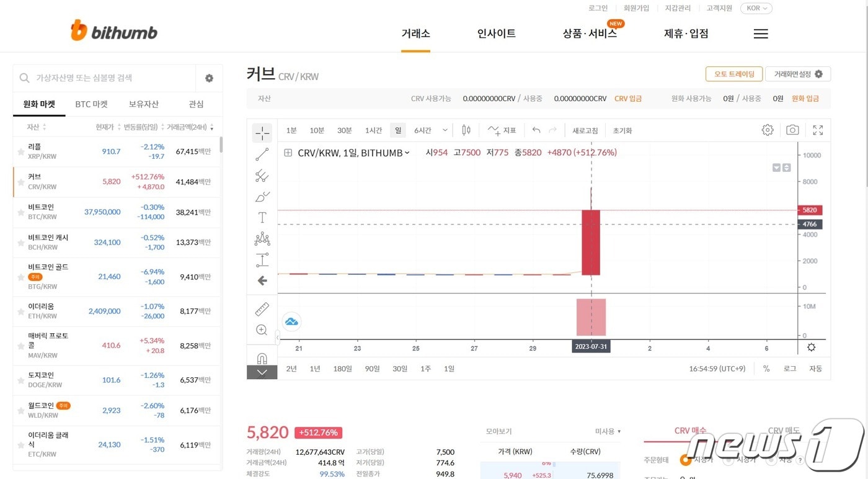Switch to the BTC 마켓 tab
Screen dimensions: 868x479
[91, 104]
